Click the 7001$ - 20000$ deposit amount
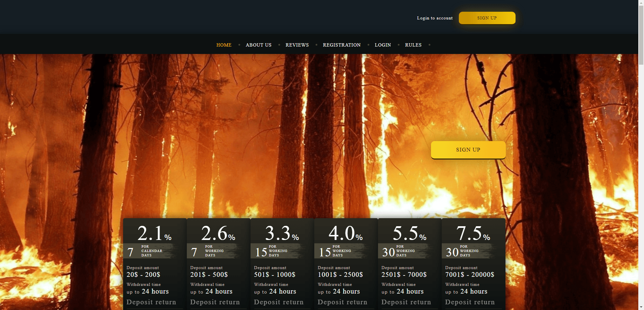This screenshot has height=310, width=644. tap(470, 275)
